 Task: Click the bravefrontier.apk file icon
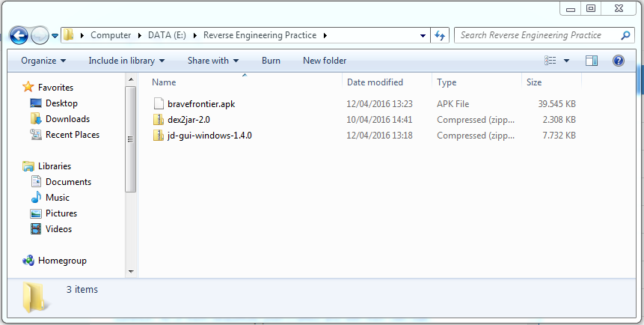pyautogui.click(x=159, y=103)
